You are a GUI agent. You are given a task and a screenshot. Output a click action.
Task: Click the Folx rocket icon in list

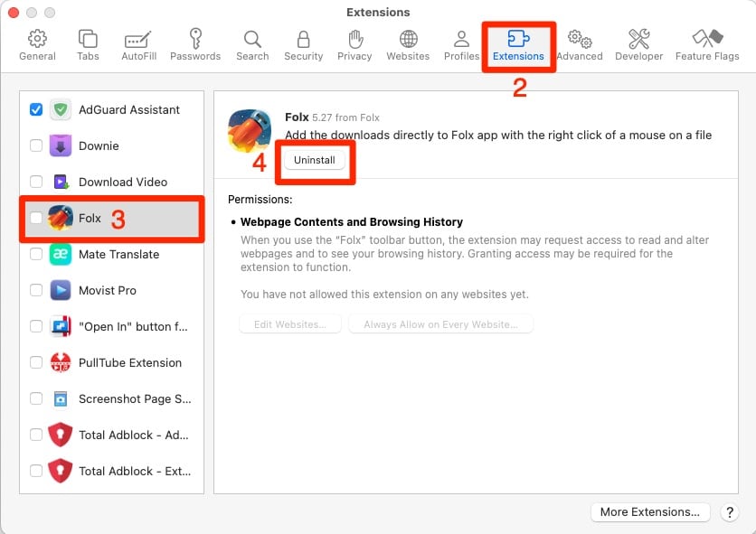click(61, 218)
